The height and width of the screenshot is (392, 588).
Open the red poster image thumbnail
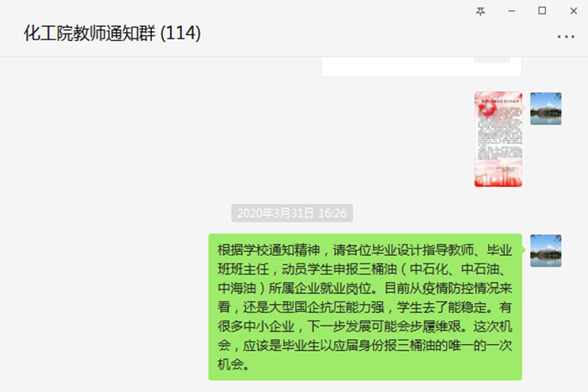click(498, 139)
